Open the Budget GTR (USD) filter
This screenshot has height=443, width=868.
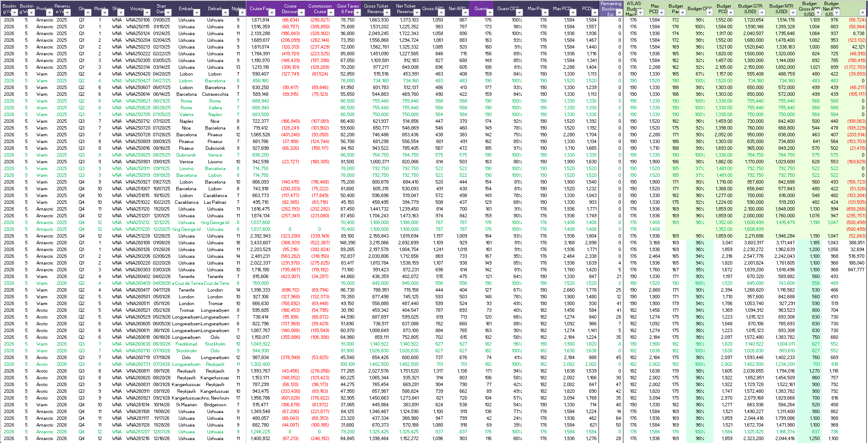click(x=762, y=13)
